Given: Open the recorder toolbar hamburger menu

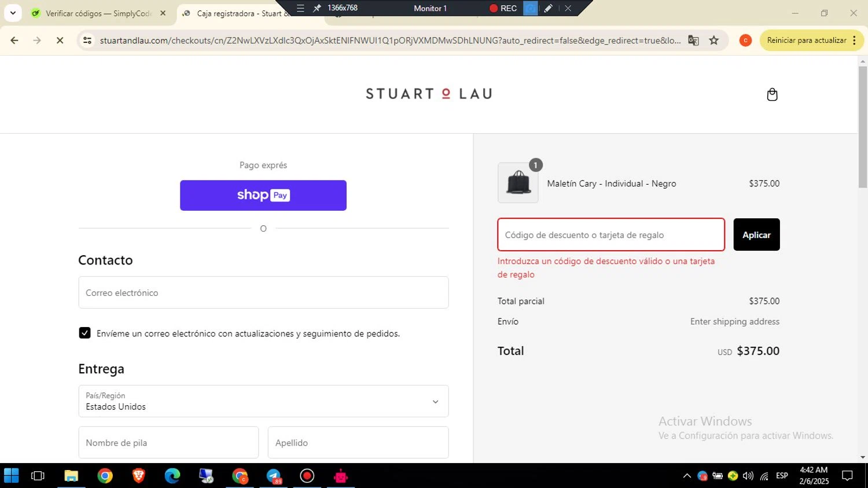Looking at the screenshot, I should pyautogui.click(x=300, y=8).
